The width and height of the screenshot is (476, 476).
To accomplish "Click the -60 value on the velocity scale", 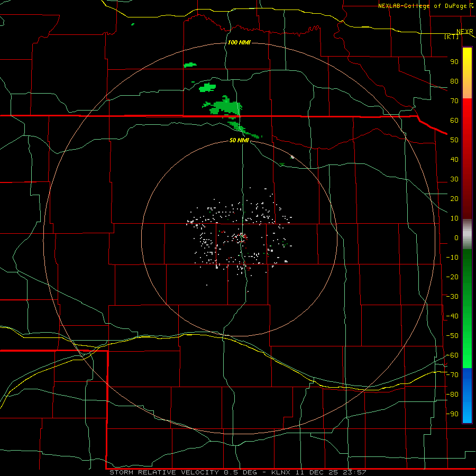I will click(x=452, y=355).
